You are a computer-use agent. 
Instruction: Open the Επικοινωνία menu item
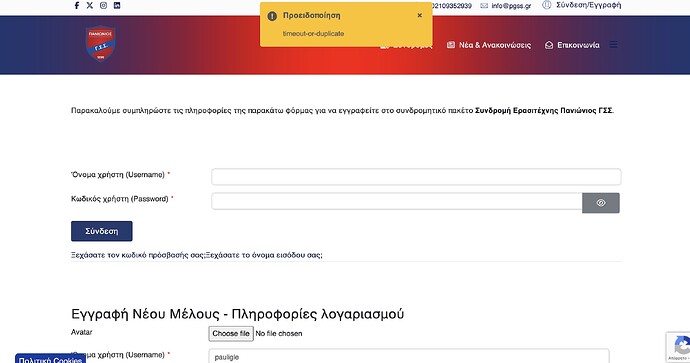(572, 45)
